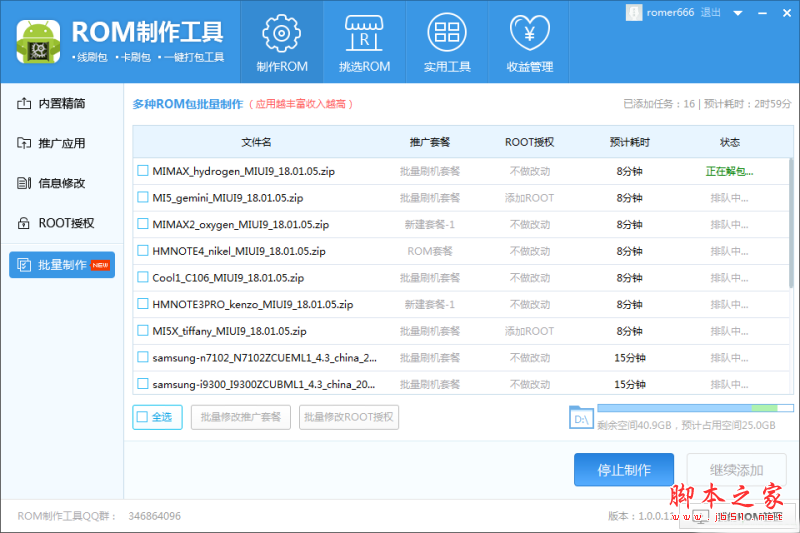Select 推广应用 in the sidebar

pyautogui.click(x=62, y=143)
